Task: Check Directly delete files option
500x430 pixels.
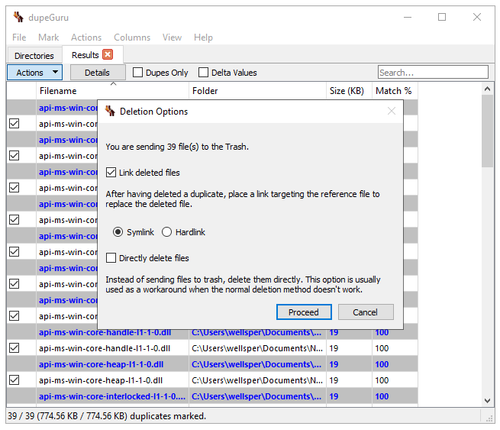Action: tap(111, 258)
